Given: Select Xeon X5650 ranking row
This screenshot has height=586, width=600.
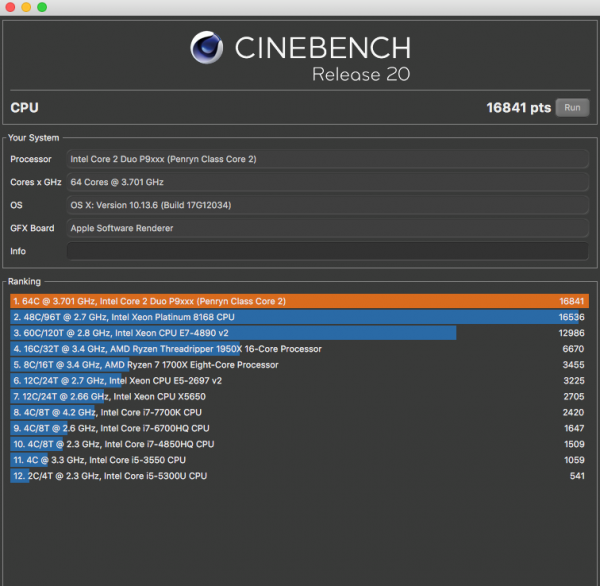Looking at the screenshot, I should pos(298,396).
